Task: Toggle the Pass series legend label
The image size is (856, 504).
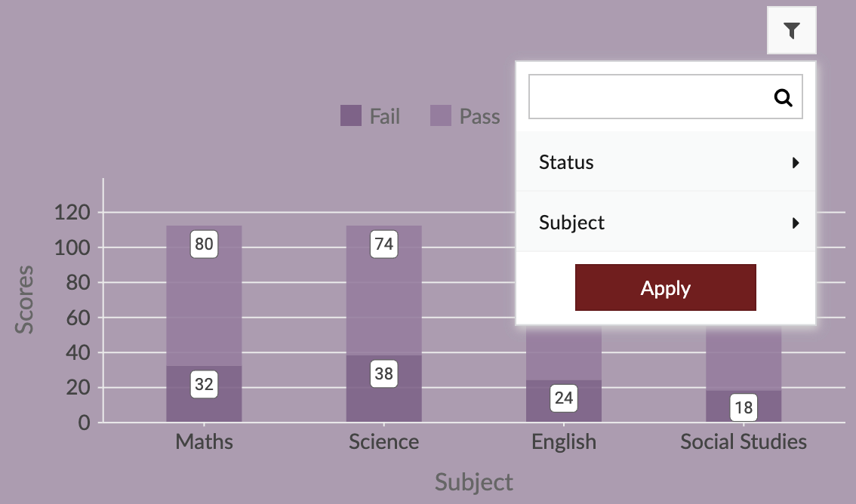Action: tap(479, 116)
